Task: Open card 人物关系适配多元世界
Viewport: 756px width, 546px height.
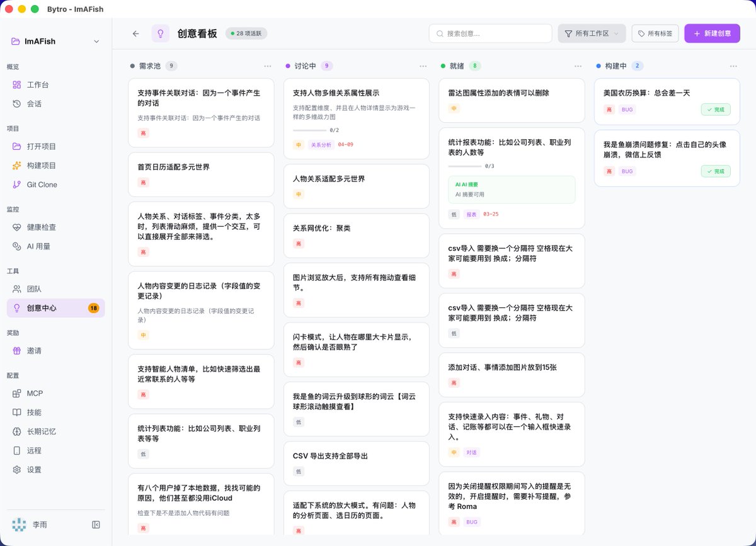Action: (x=357, y=186)
